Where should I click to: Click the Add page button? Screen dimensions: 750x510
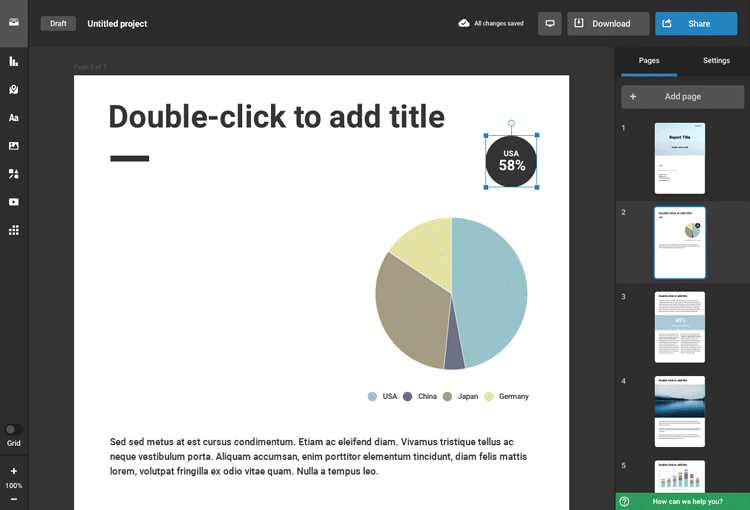682,97
